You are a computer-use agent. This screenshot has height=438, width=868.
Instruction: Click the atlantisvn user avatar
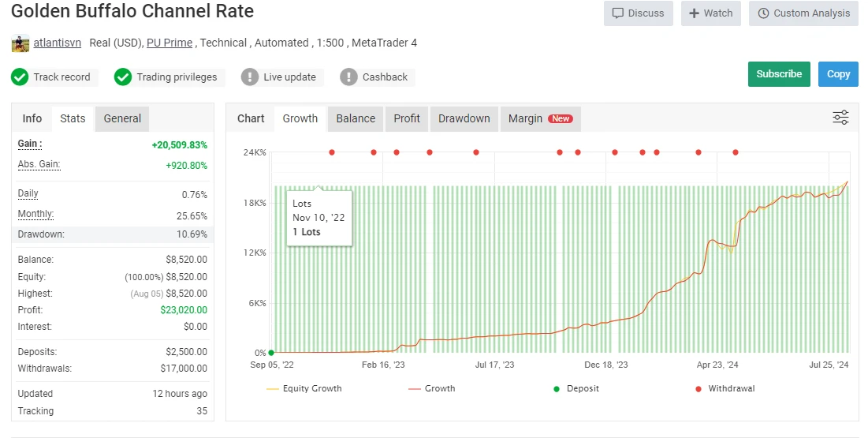coord(20,43)
